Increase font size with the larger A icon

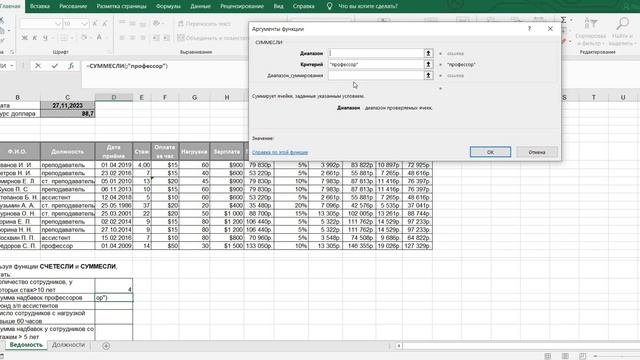[x=95, y=24]
